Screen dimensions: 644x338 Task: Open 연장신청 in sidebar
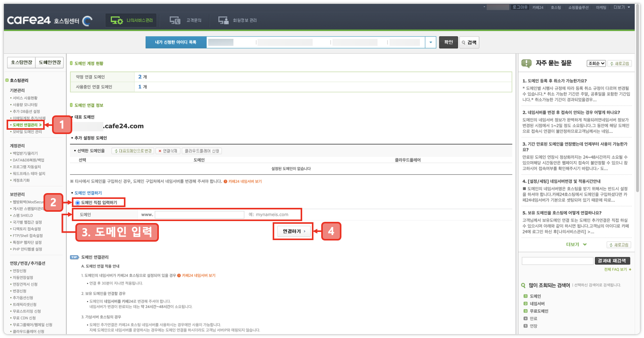[19, 271]
